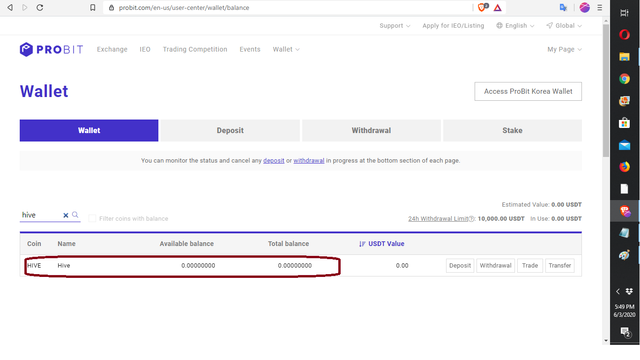Click the Brave Rewards triangle icon
The width and height of the screenshot is (640, 360).
click(498, 7)
